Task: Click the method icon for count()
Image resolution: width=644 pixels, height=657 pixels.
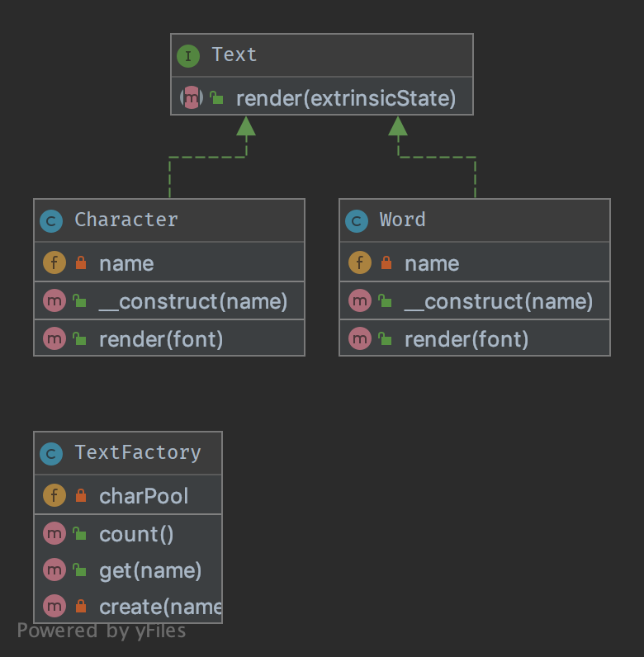Action: point(54,533)
